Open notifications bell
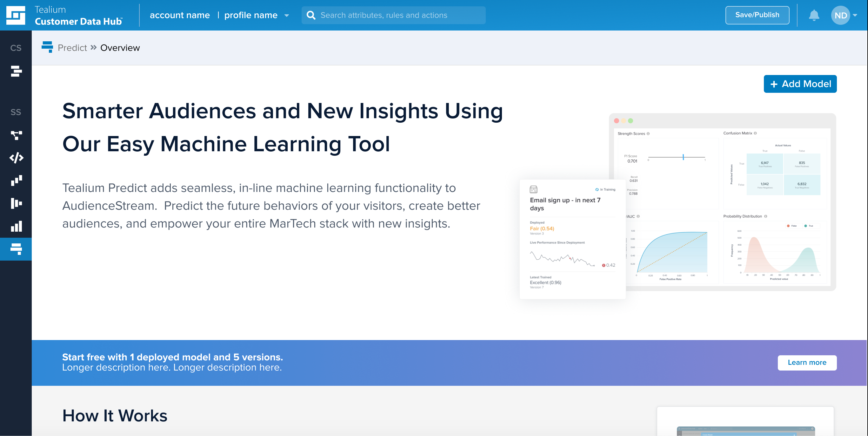Screen dimensions: 868x436 814,15
